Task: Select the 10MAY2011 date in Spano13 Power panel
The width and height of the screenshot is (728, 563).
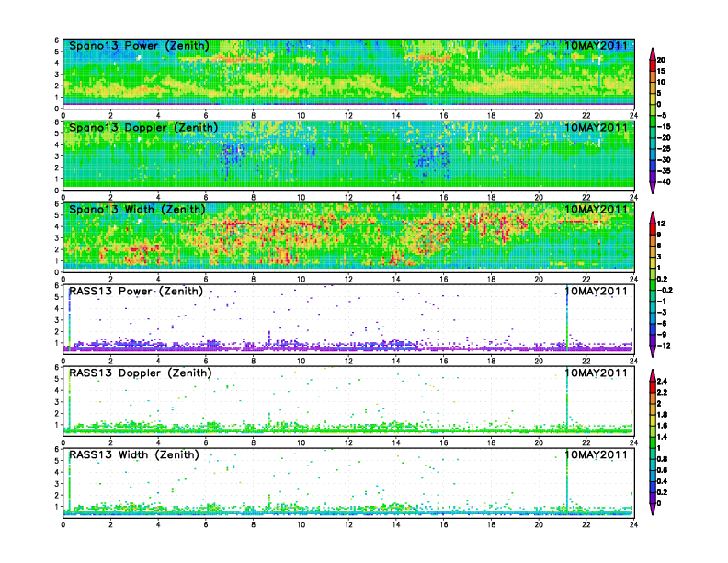Action: click(x=596, y=45)
